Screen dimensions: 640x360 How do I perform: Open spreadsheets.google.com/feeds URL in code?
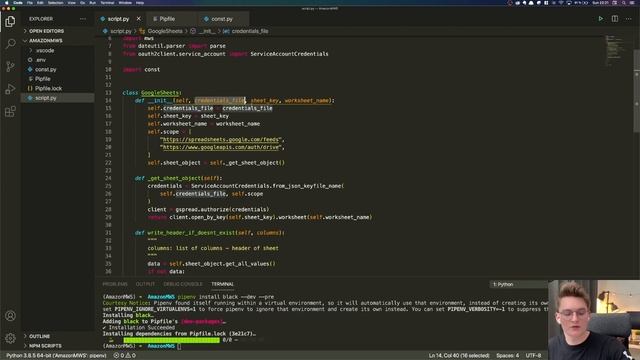pos(220,140)
